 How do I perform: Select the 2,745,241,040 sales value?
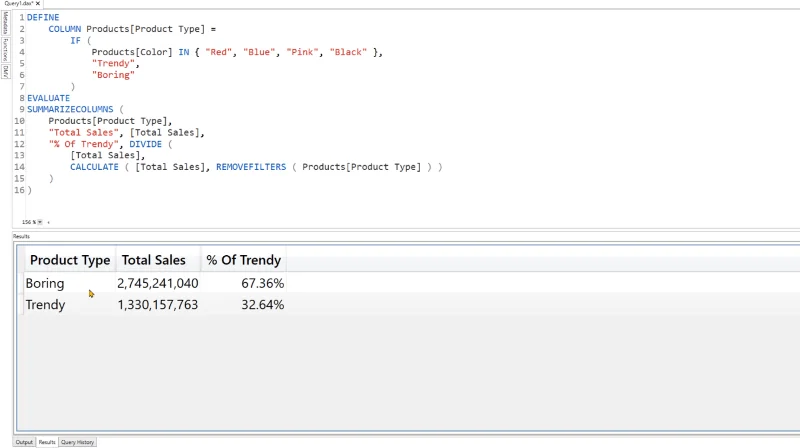[158, 283]
